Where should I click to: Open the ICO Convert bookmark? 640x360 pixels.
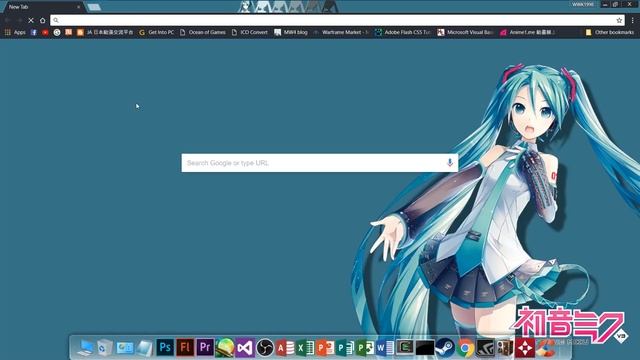pyautogui.click(x=250, y=32)
